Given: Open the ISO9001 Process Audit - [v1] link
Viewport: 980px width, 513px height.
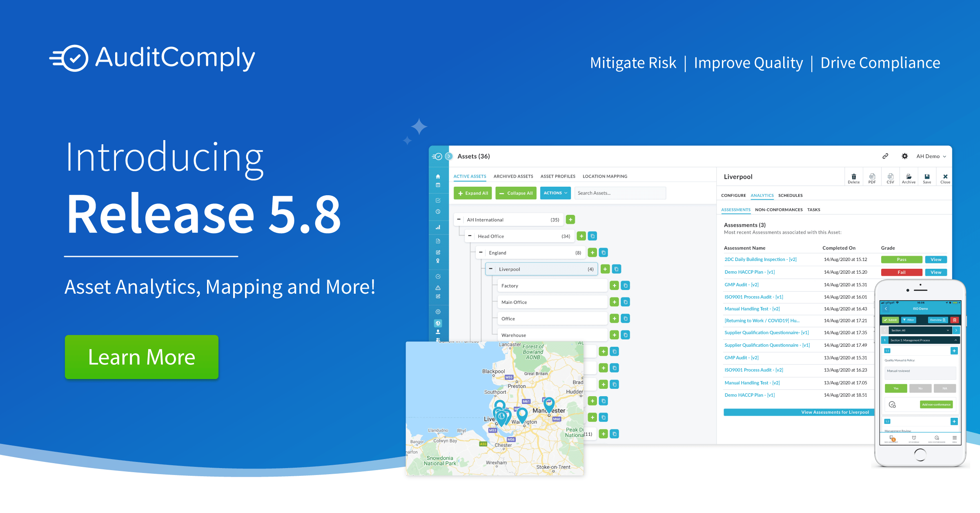Looking at the screenshot, I should point(754,297).
